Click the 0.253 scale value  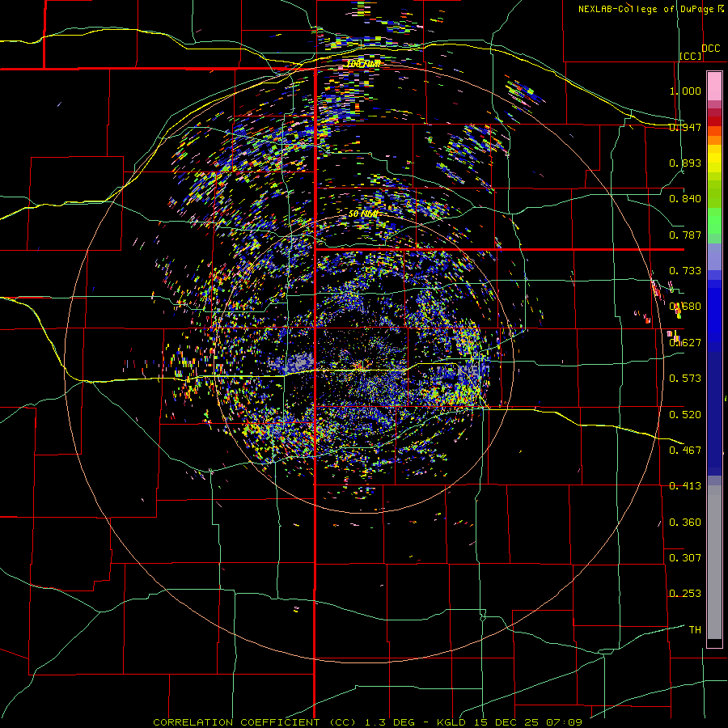pos(685,594)
